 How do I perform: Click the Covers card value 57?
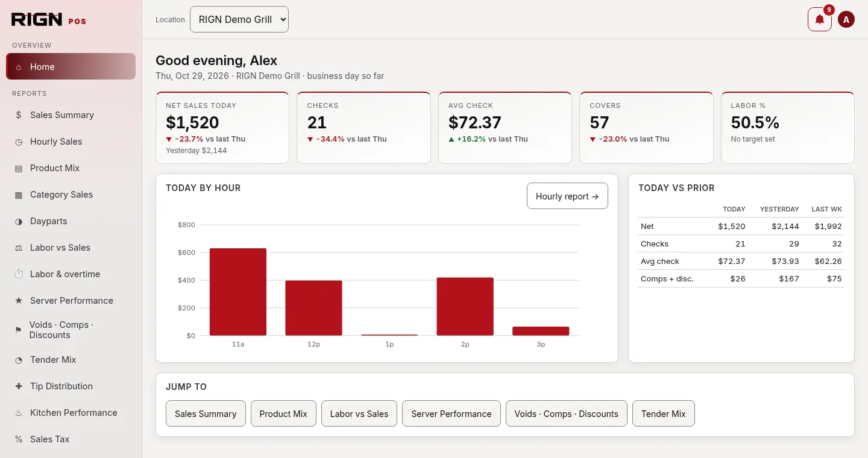[599, 122]
